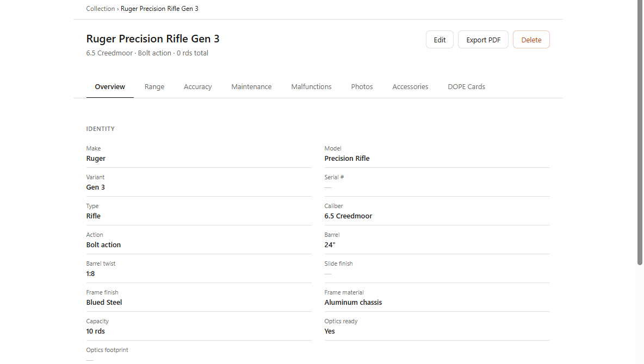The width and height of the screenshot is (644, 364).
Task: Delete the Ruger Precision Rifle record
Action: coord(531,40)
